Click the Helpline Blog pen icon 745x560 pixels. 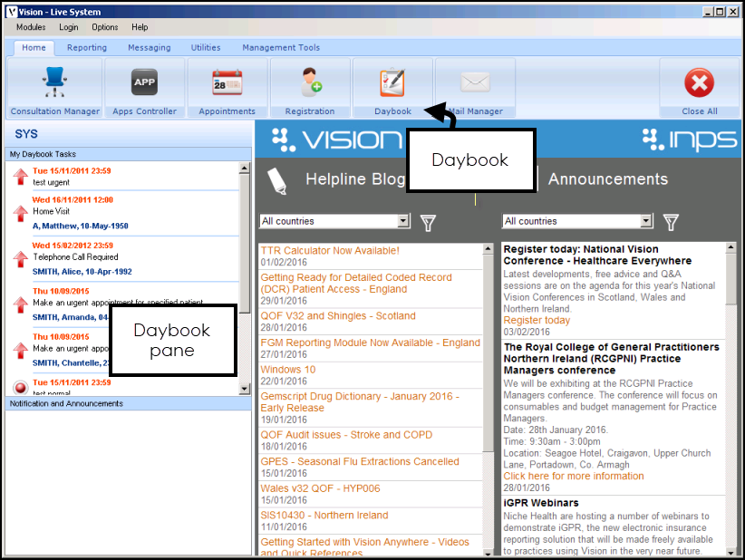click(277, 181)
